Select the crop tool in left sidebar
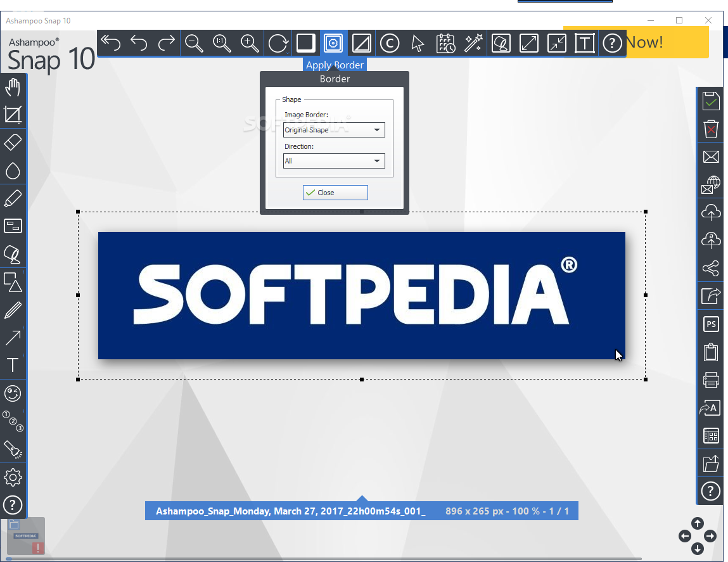This screenshot has height=562, width=728. [13, 115]
